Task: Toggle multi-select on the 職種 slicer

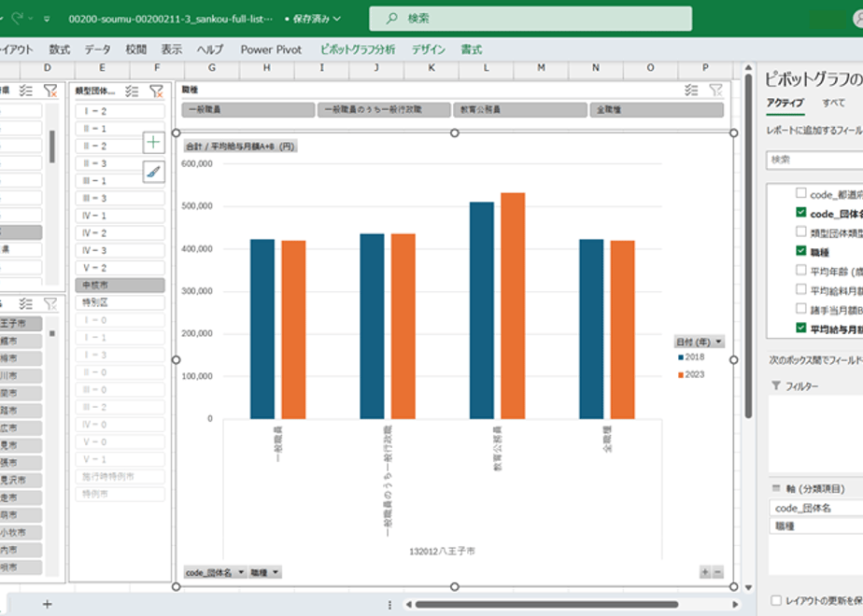Action: (691, 91)
